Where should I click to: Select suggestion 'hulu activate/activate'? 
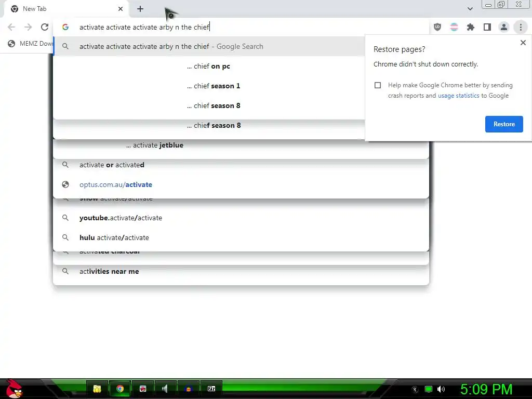click(241, 237)
